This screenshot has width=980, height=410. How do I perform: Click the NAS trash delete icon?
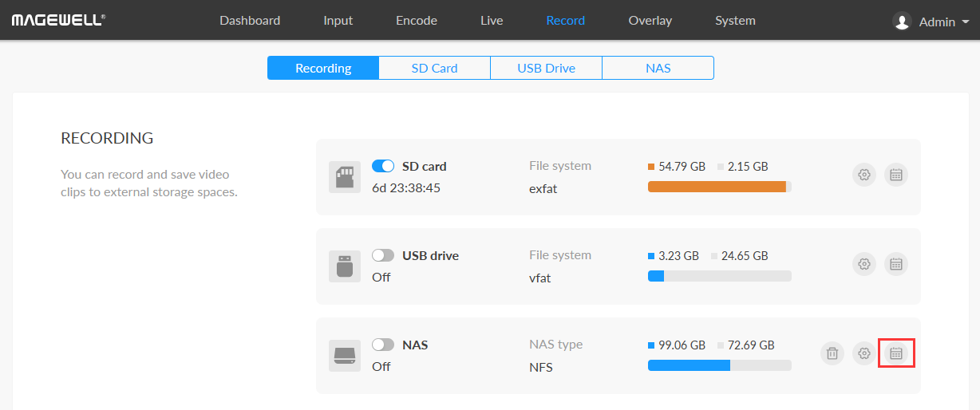(x=832, y=353)
